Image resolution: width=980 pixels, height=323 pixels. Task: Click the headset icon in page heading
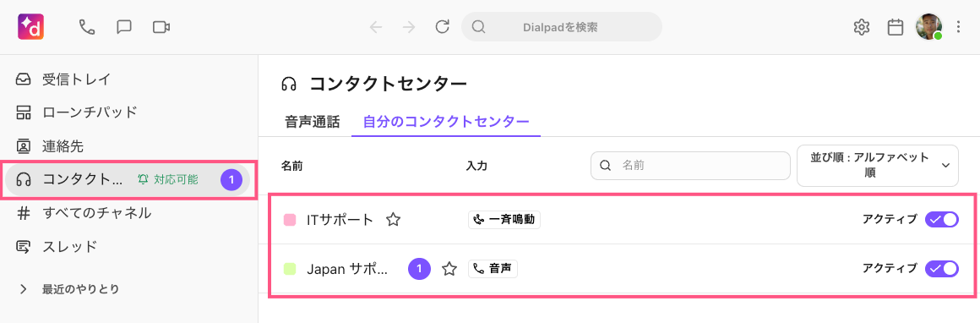289,84
